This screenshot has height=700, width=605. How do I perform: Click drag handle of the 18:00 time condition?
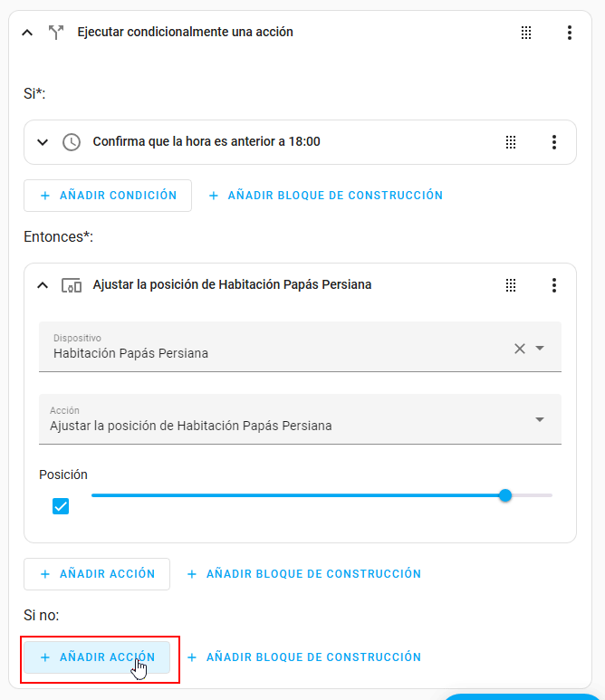[x=511, y=142]
